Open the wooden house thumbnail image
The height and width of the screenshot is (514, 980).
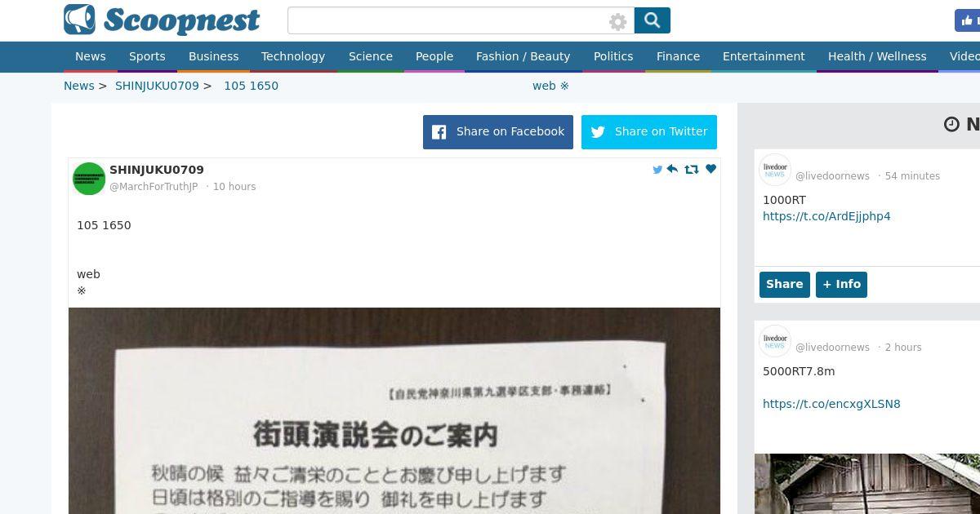pos(867,484)
